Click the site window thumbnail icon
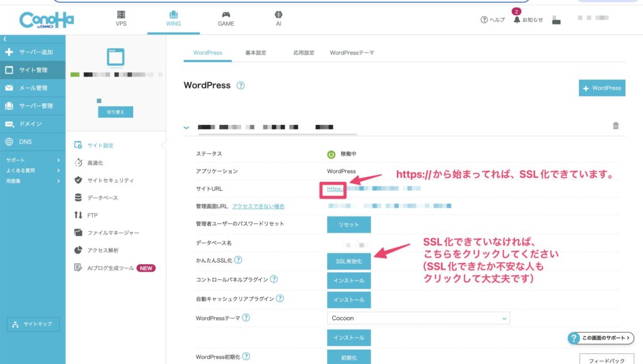643x364 pixels. 116,57
